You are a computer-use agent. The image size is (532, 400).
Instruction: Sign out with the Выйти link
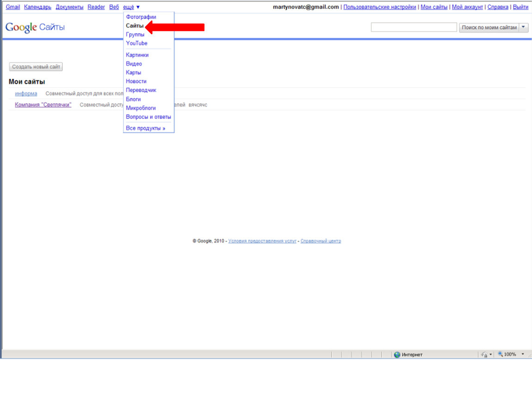point(520,7)
